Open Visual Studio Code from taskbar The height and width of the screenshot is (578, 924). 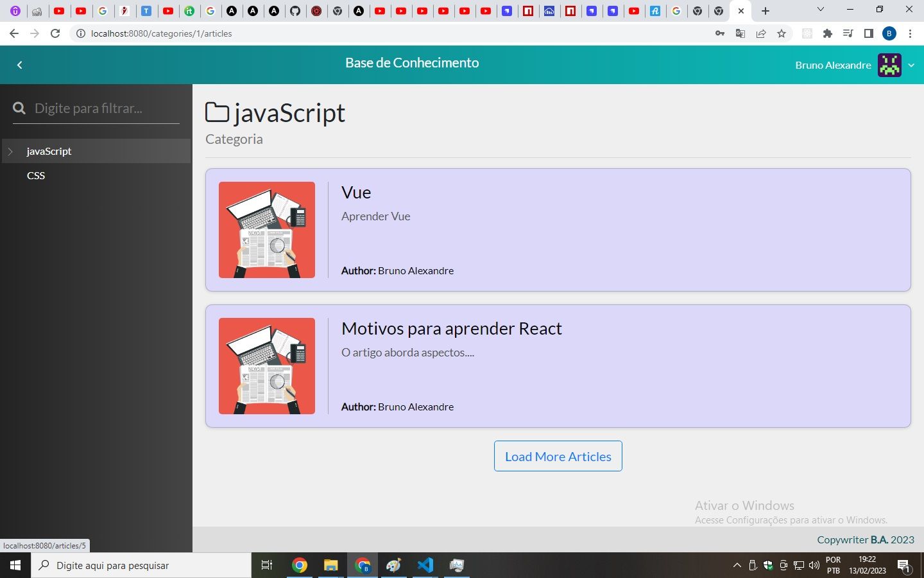(425, 565)
